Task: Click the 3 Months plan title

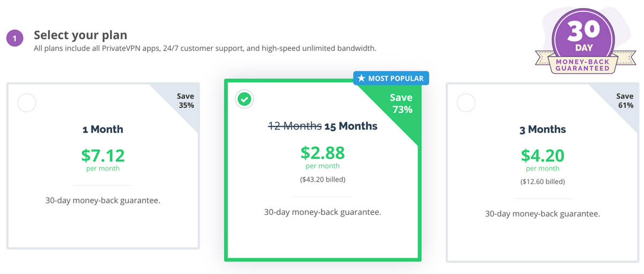Action: coord(543,129)
